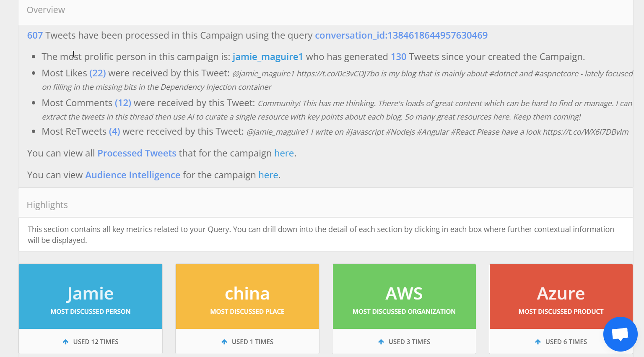Click the Most Comments (12) count
This screenshot has height=357, width=644.
click(123, 103)
